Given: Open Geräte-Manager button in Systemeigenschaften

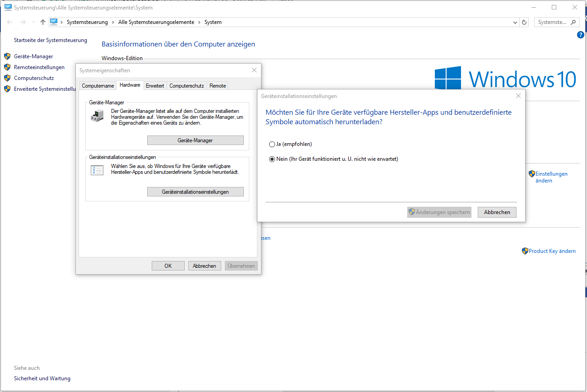Looking at the screenshot, I should (196, 140).
